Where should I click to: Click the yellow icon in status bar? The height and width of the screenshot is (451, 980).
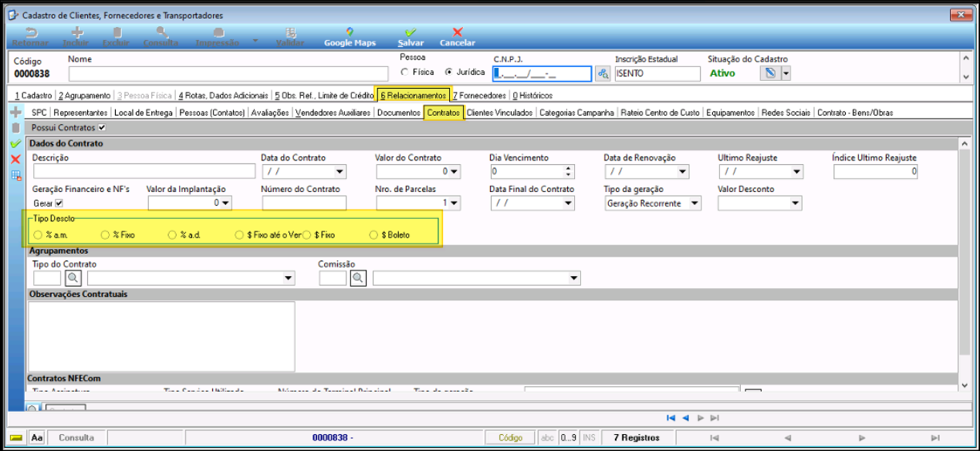coord(17,437)
